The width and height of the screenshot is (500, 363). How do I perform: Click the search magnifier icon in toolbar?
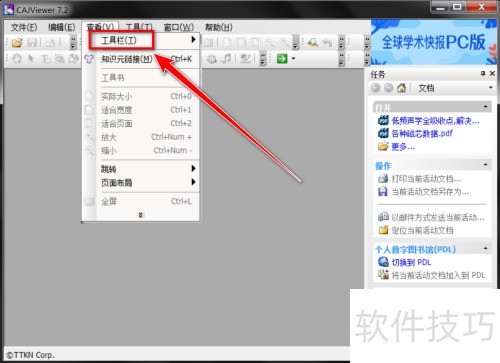pos(313,42)
